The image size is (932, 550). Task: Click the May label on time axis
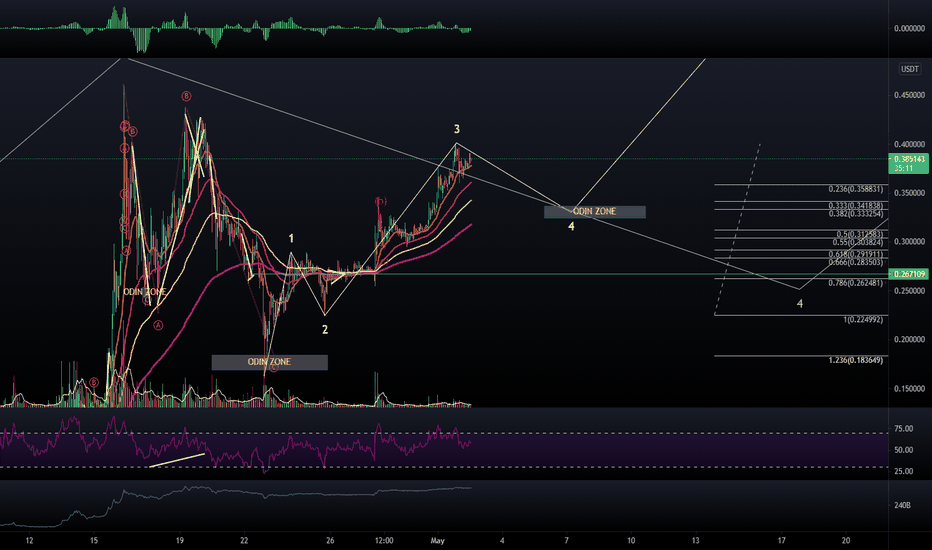coord(437,540)
